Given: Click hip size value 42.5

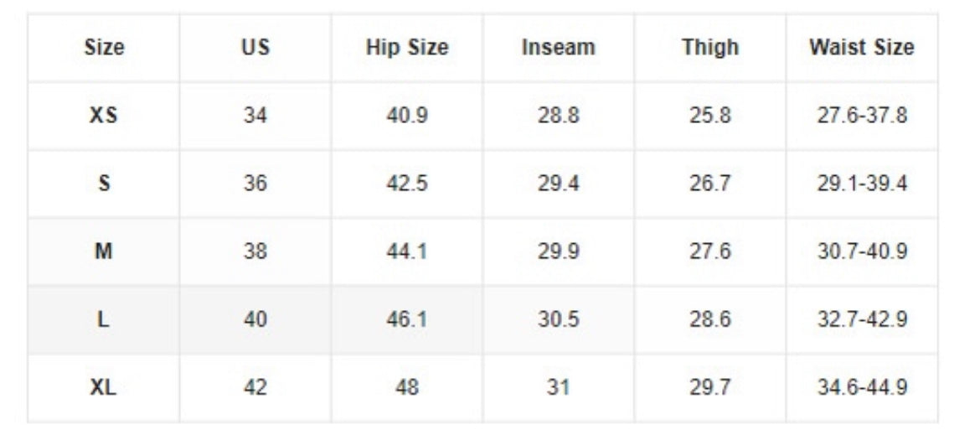Looking at the screenshot, I should pyautogui.click(x=407, y=184).
